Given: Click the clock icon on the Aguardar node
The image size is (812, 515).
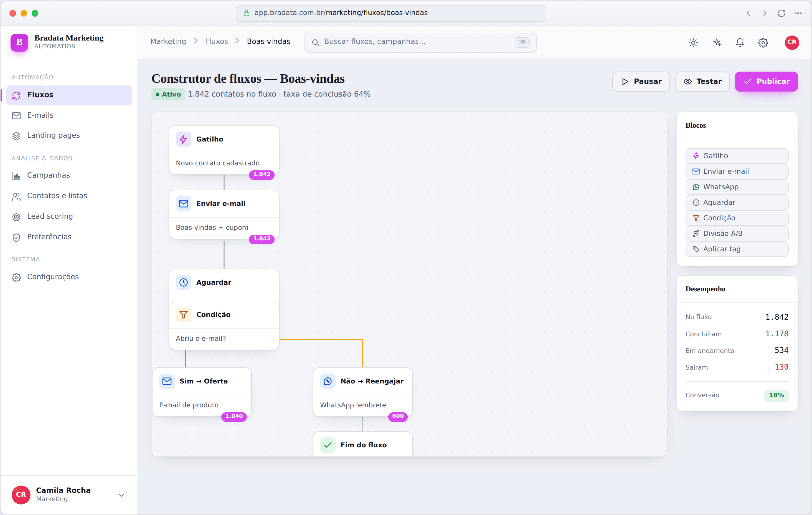Looking at the screenshot, I should point(183,282).
